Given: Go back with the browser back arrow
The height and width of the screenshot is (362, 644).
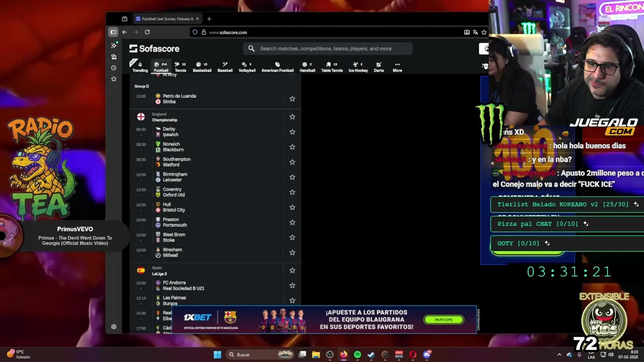Looking at the screenshot, I should pyautogui.click(x=124, y=32).
